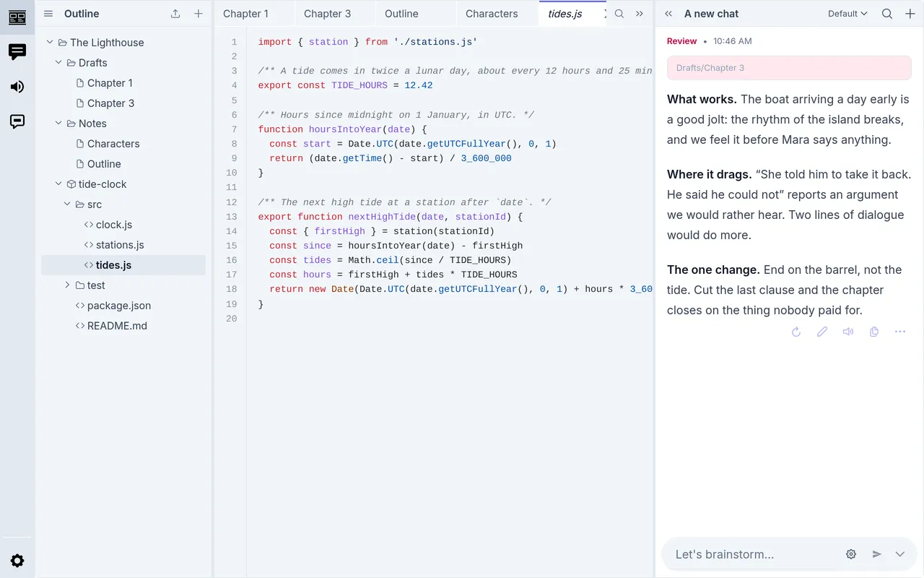Open settings gear in left rail
924x578 pixels.
tap(17, 561)
